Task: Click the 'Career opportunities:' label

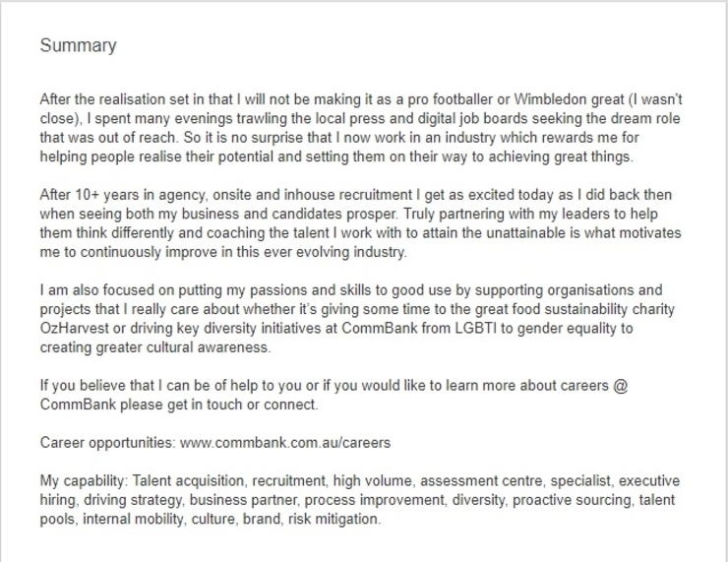Action: (x=107, y=443)
